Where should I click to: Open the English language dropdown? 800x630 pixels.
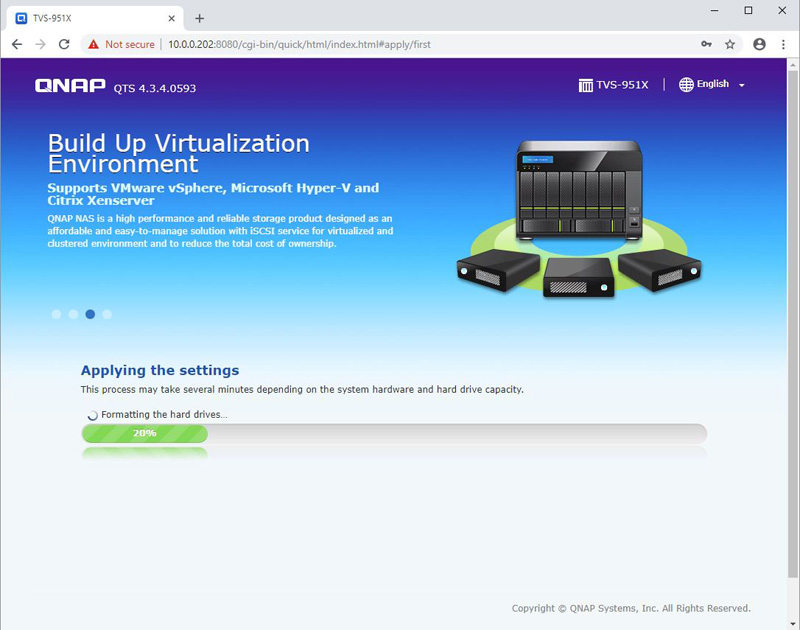pyautogui.click(x=712, y=85)
